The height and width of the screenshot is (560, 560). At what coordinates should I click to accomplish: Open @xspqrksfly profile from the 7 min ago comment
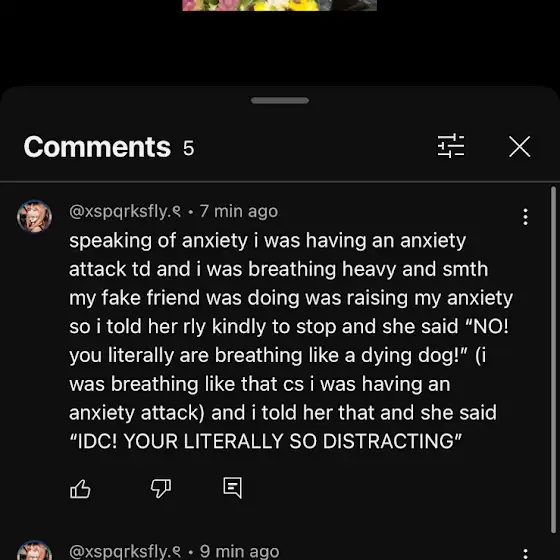[125, 211]
